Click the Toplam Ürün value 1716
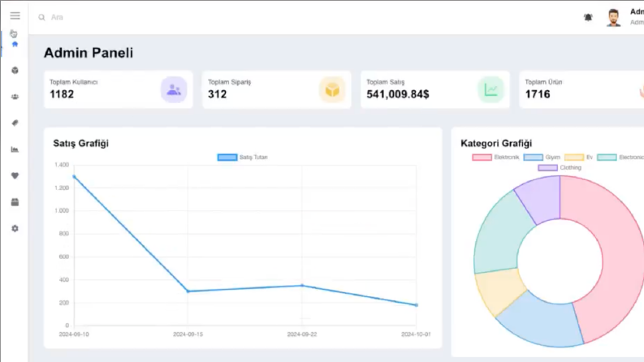The image size is (644, 362). (538, 94)
